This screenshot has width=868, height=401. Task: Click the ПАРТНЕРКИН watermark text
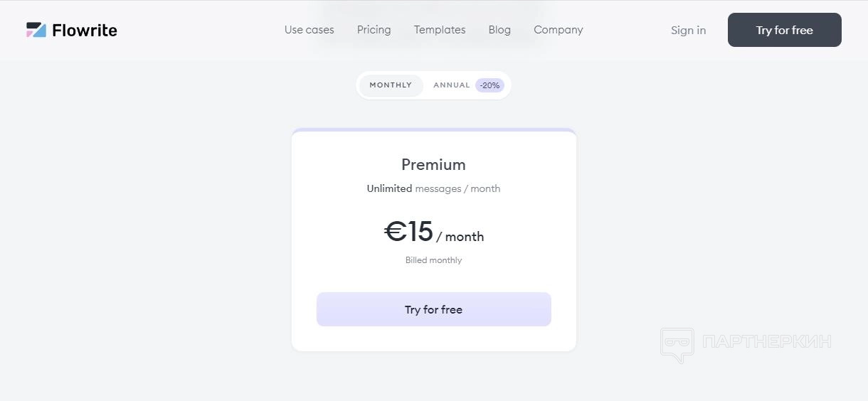(766, 341)
